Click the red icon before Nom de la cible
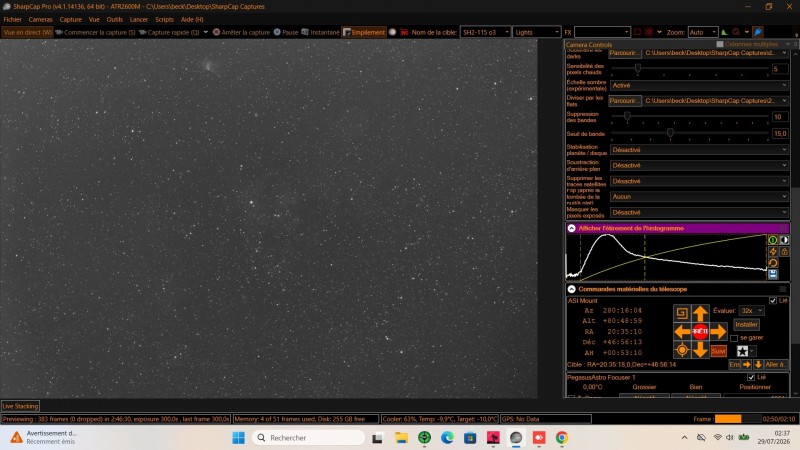This screenshot has height=450, width=800. pos(404,32)
